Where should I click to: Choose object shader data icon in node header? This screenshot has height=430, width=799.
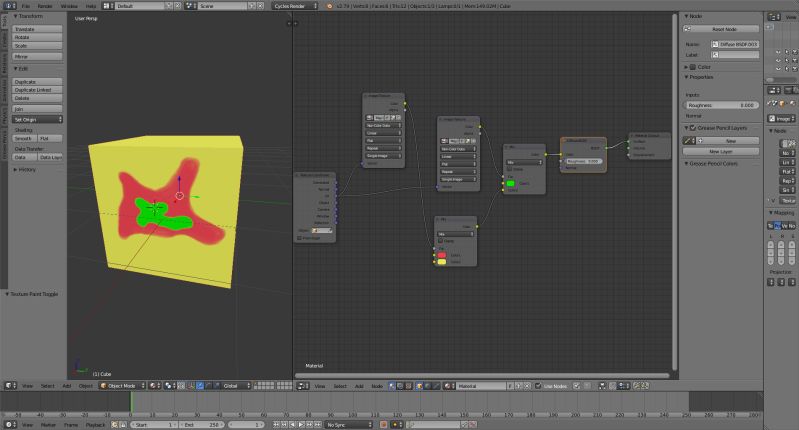point(419,386)
